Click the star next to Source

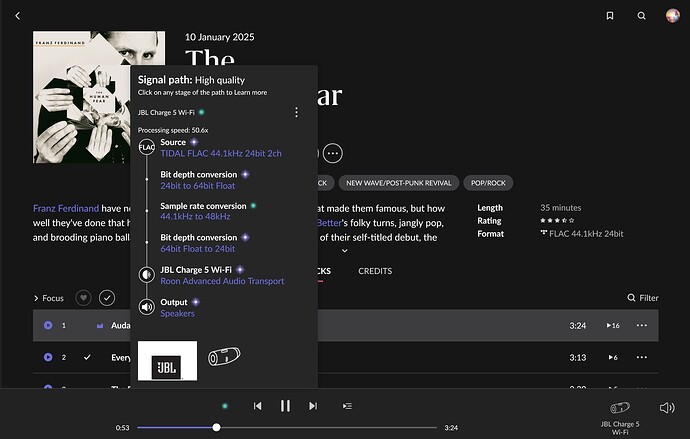coord(194,142)
